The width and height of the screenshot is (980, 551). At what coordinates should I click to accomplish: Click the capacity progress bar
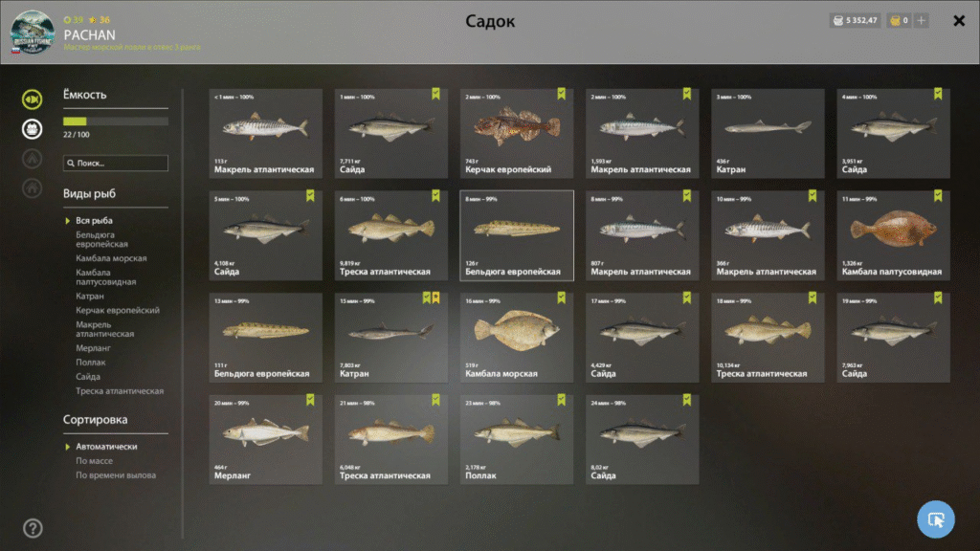click(116, 121)
